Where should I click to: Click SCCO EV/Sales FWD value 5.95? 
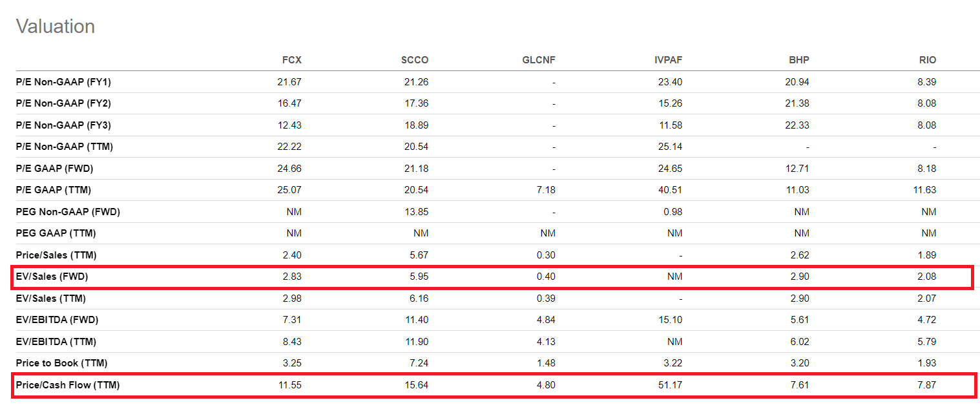click(419, 277)
